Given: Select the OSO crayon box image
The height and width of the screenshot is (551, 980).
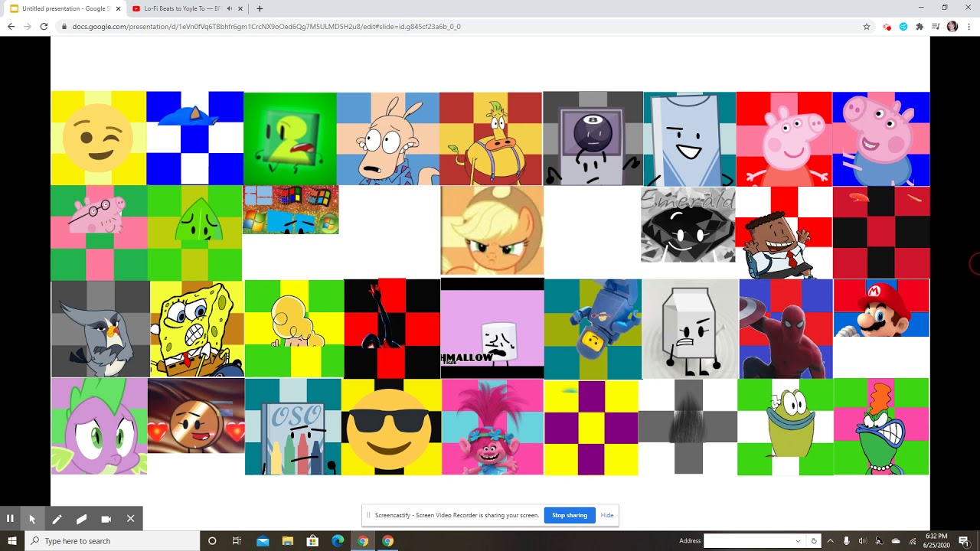Looking at the screenshot, I should tap(292, 427).
